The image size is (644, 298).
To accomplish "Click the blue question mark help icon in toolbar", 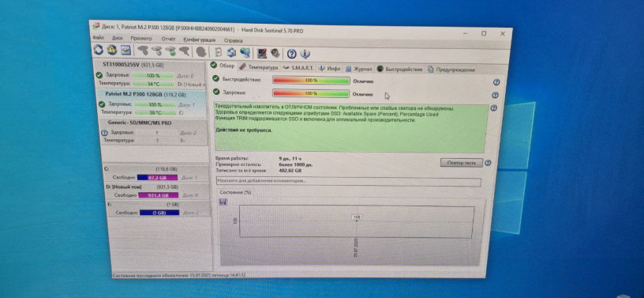I will tap(291, 54).
